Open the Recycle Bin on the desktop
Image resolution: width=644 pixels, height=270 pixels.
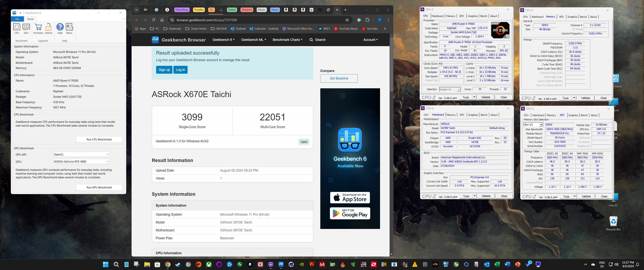613,223
